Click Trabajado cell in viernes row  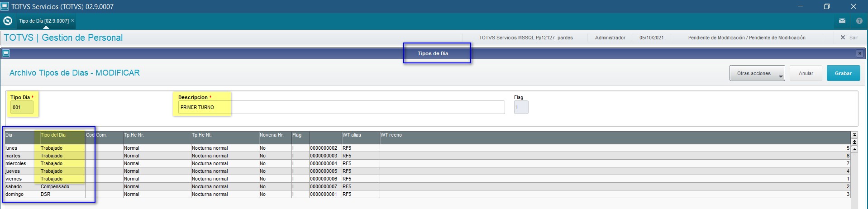(62, 179)
